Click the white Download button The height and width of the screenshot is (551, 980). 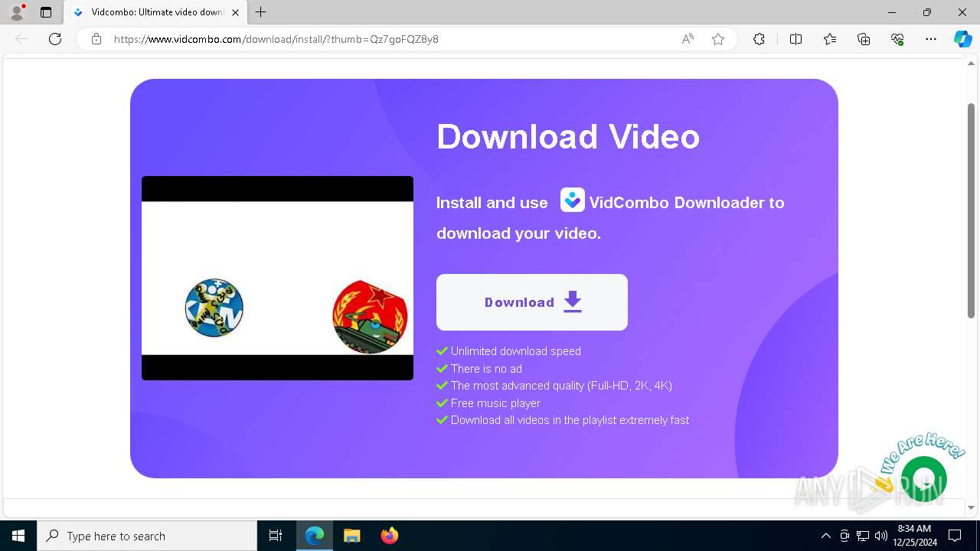[x=532, y=302]
